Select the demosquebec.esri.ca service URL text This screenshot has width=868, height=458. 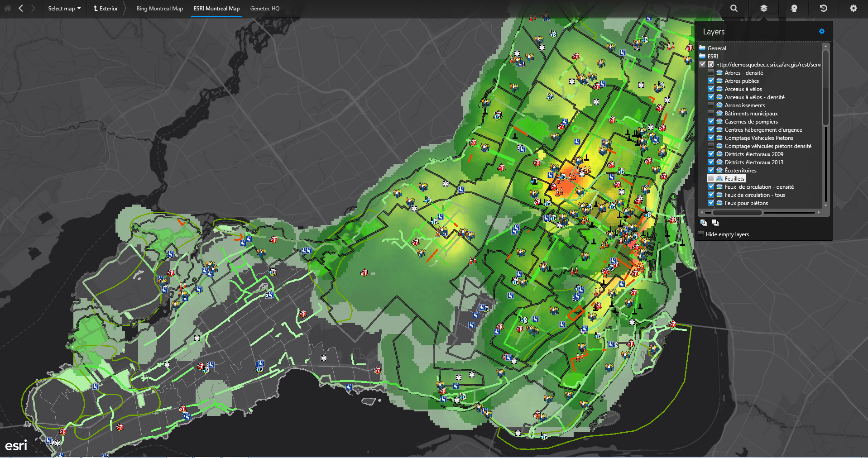pyautogui.click(x=768, y=64)
